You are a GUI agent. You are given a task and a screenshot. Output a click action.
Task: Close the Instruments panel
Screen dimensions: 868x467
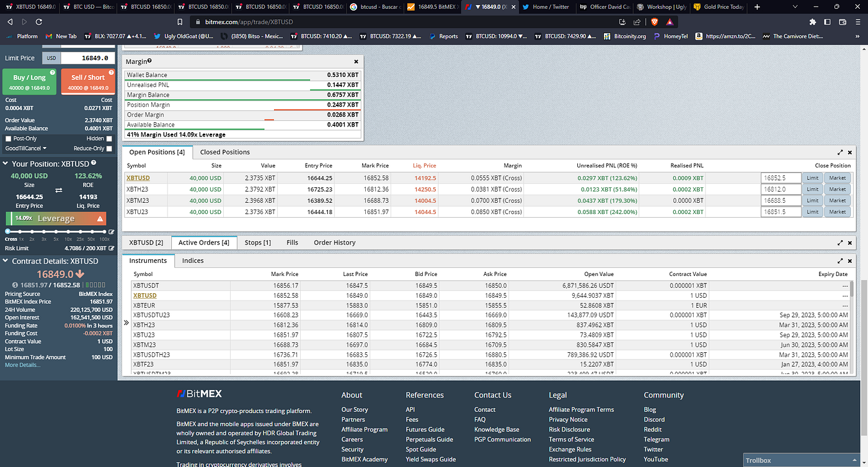(x=850, y=261)
